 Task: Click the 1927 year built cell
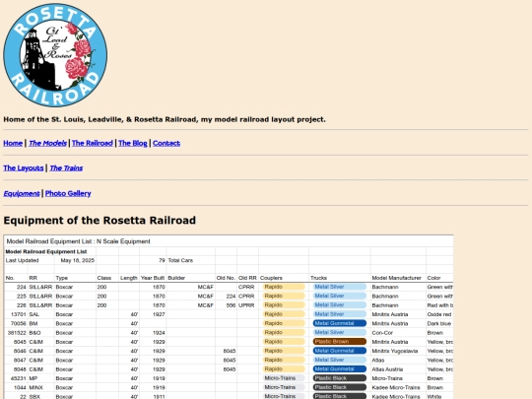tap(153, 314)
